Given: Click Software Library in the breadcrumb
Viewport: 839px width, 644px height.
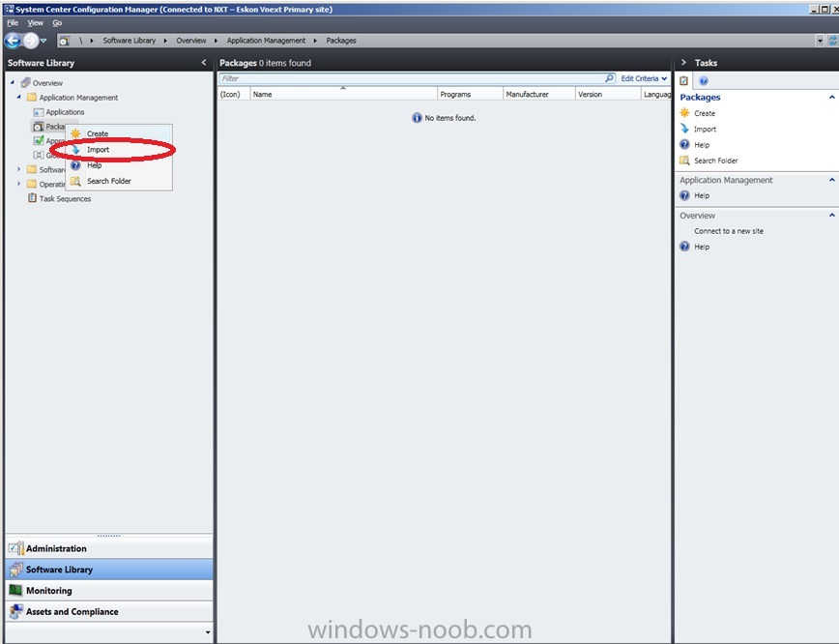Looking at the screenshot, I should (129, 41).
